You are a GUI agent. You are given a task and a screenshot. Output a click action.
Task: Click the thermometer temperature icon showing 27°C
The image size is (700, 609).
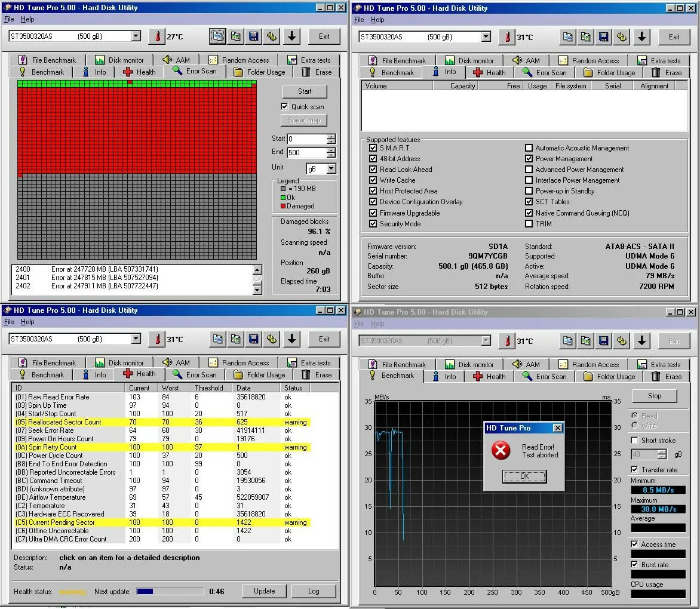[x=157, y=36]
